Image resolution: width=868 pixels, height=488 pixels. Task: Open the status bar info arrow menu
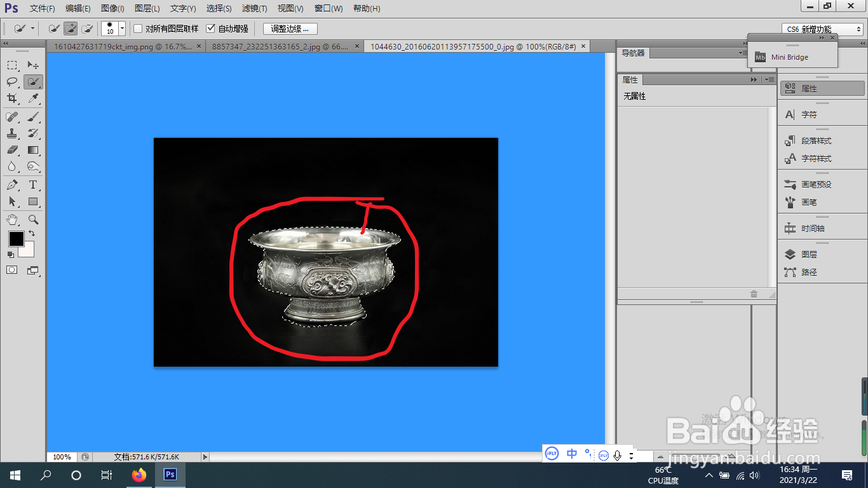pyautogui.click(x=205, y=457)
